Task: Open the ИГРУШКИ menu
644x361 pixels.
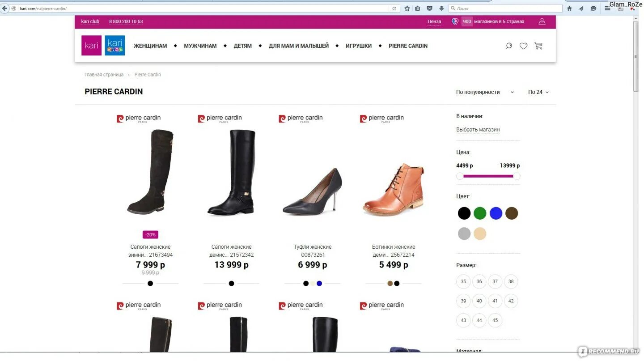Action: 359,46
